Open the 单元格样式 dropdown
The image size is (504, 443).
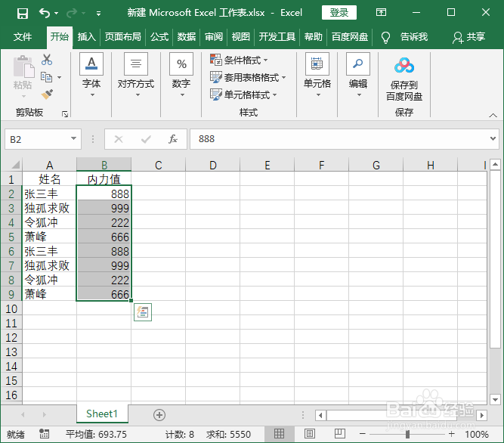tap(243, 94)
